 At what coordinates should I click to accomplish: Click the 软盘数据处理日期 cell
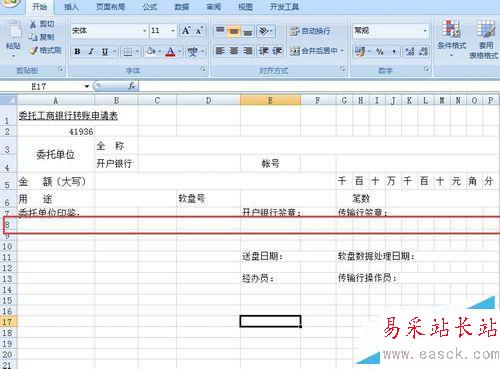(x=376, y=256)
